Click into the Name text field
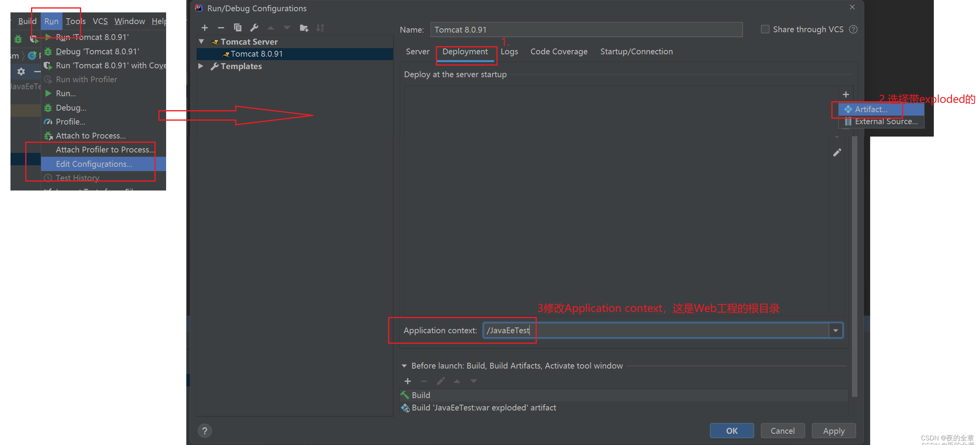980x445 pixels. point(586,30)
